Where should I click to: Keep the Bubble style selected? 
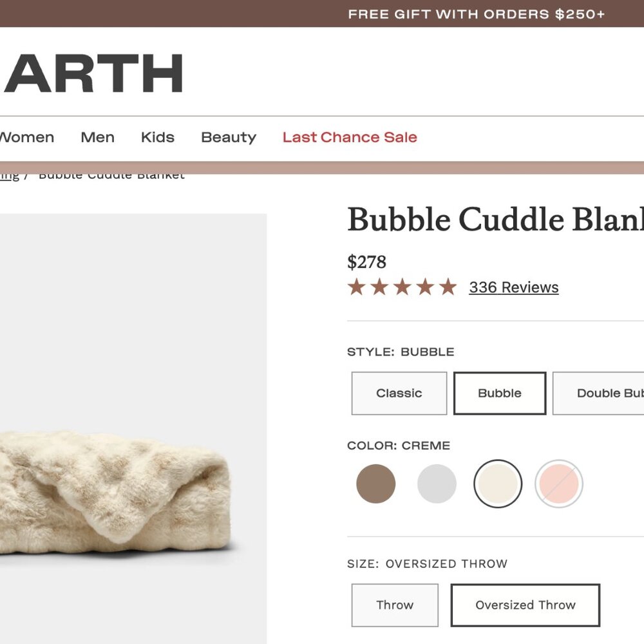[x=500, y=393]
